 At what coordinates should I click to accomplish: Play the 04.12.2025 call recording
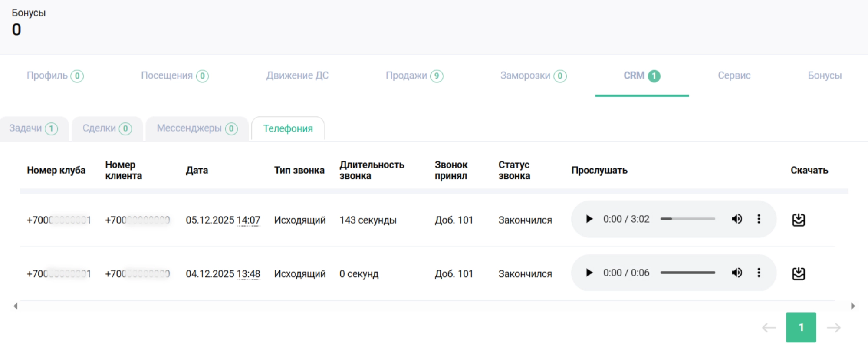pyautogui.click(x=589, y=273)
